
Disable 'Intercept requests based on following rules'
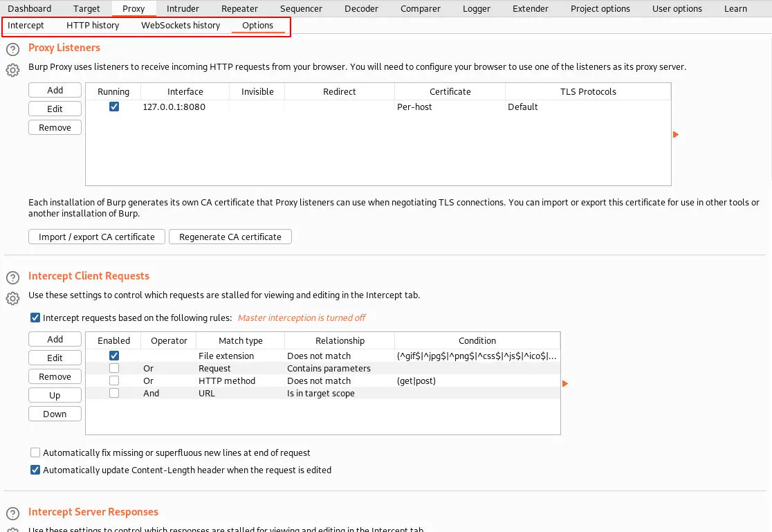tap(35, 318)
